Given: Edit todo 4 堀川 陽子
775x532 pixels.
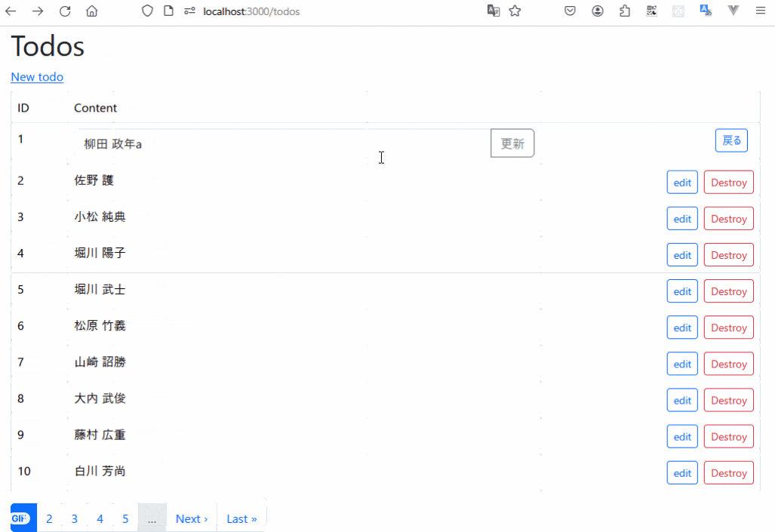Looking at the screenshot, I should point(682,255).
